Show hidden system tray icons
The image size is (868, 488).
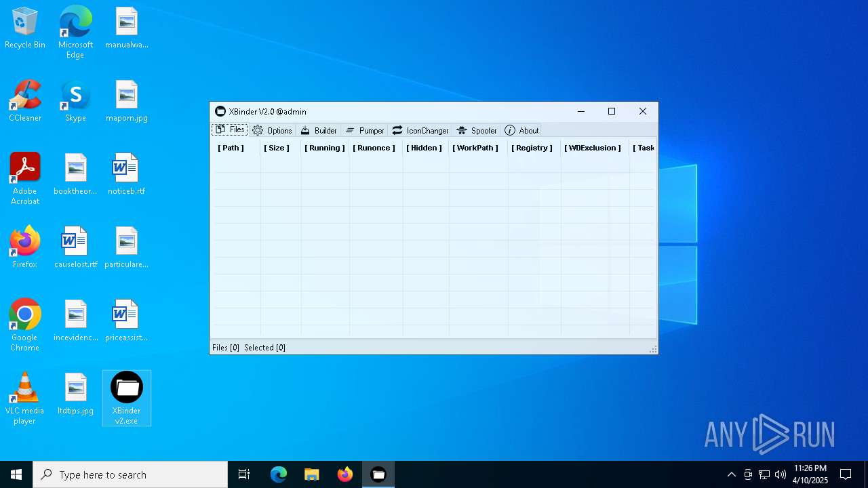(731, 474)
